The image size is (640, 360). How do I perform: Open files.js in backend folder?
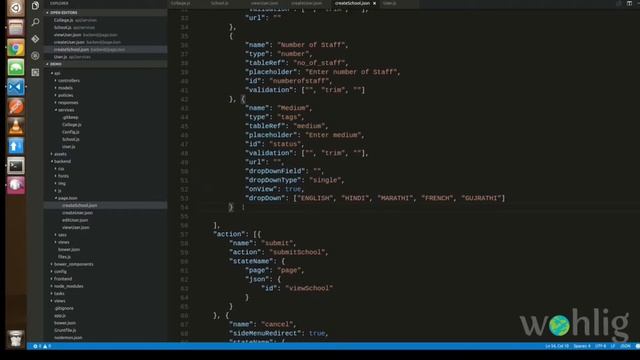(64, 257)
